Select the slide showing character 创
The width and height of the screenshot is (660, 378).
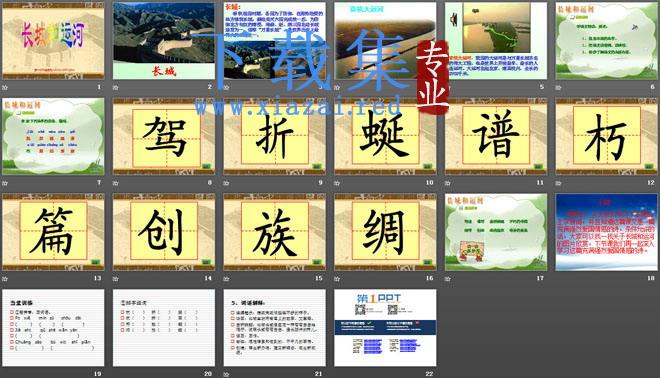point(164,232)
